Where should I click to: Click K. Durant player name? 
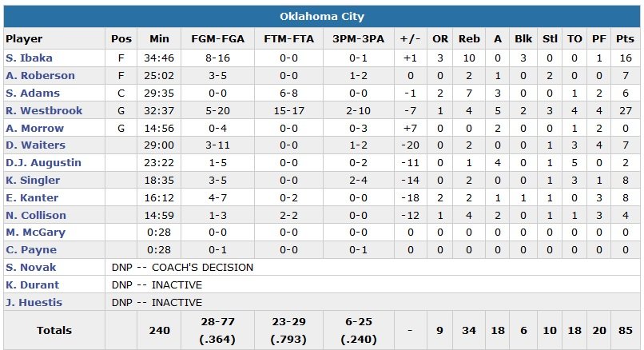30,285
